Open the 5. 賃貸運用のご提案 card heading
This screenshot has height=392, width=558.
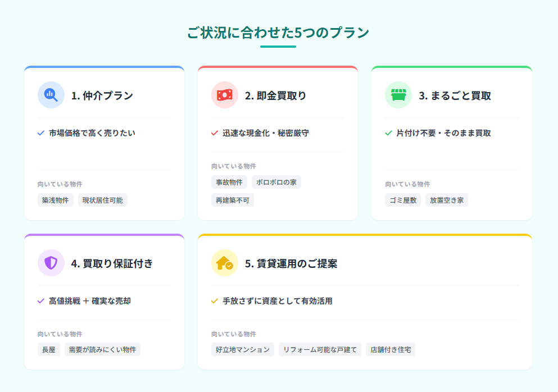(x=291, y=263)
